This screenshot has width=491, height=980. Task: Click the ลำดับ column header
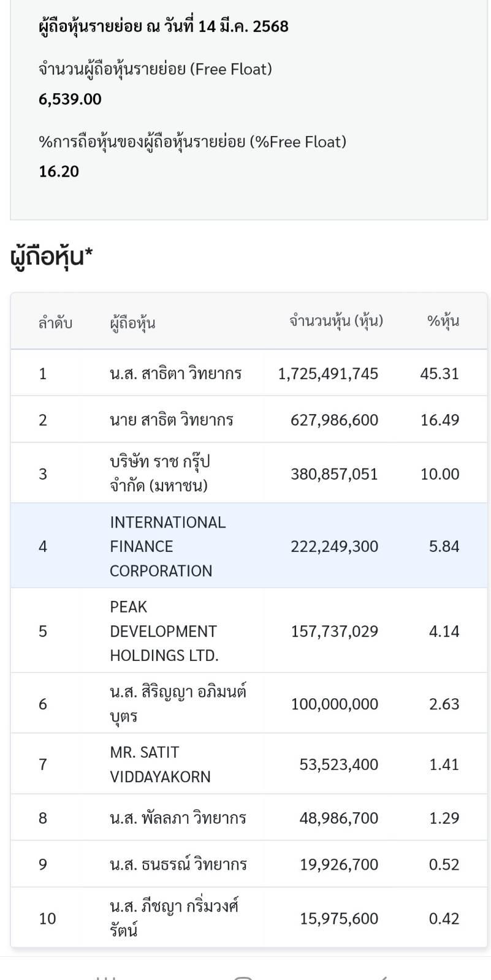point(55,322)
